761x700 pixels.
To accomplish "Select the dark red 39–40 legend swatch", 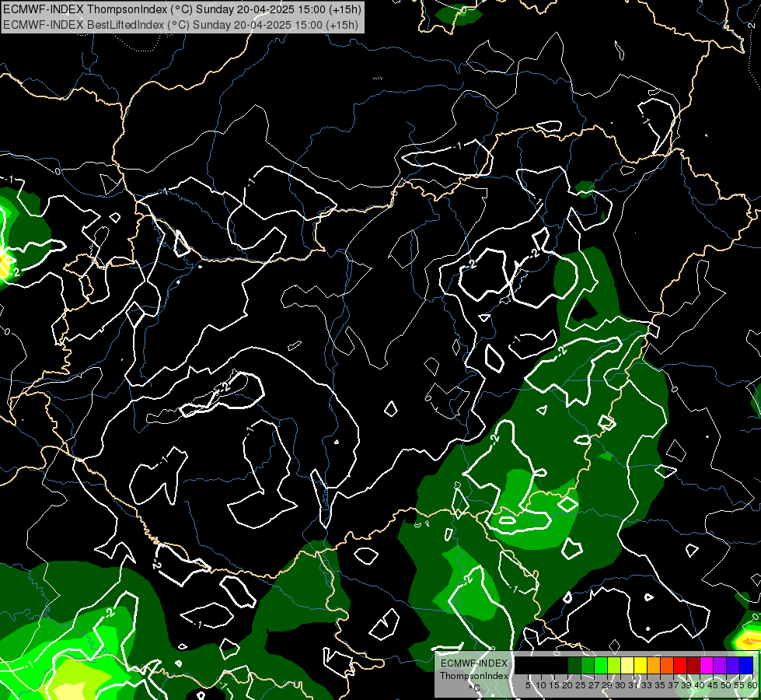I will [x=693, y=666].
